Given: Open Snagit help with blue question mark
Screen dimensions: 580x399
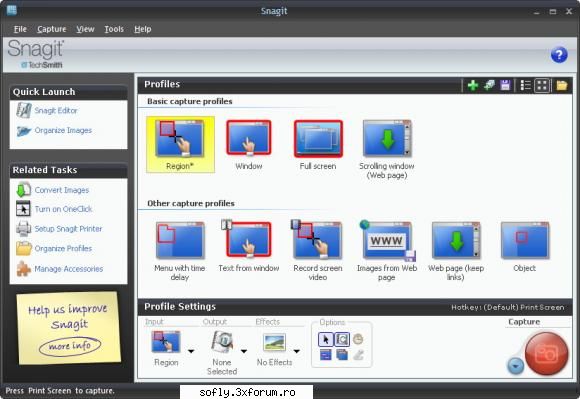Looking at the screenshot, I should pos(559,55).
